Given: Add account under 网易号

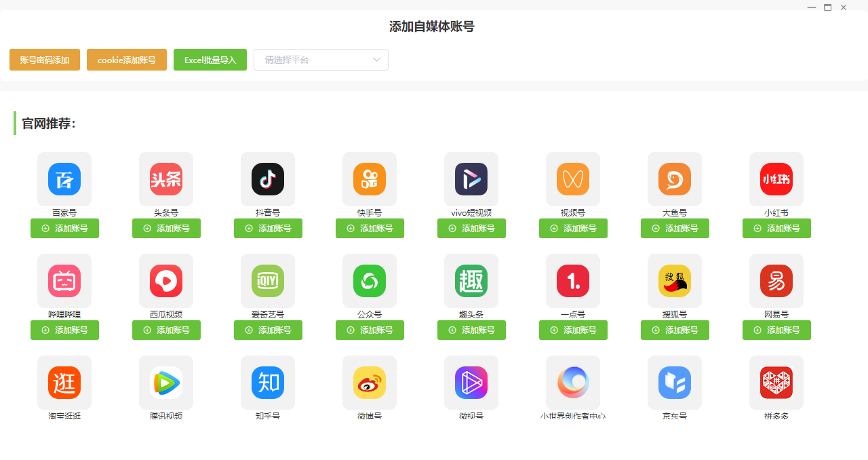Looking at the screenshot, I should click(776, 330).
